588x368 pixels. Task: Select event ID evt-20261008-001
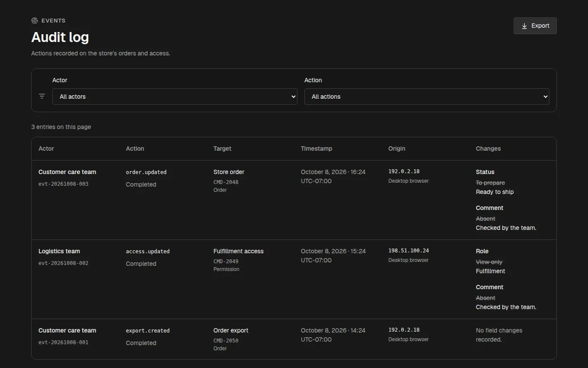point(64,342)
